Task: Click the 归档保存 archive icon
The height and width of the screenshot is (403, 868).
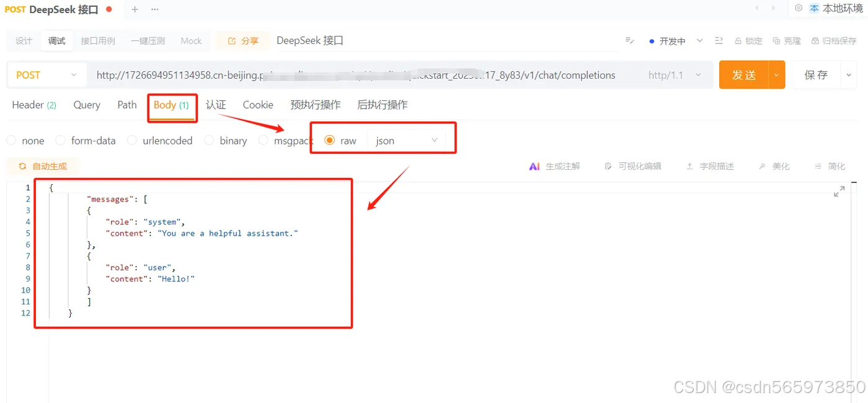Action: [815, 41]
